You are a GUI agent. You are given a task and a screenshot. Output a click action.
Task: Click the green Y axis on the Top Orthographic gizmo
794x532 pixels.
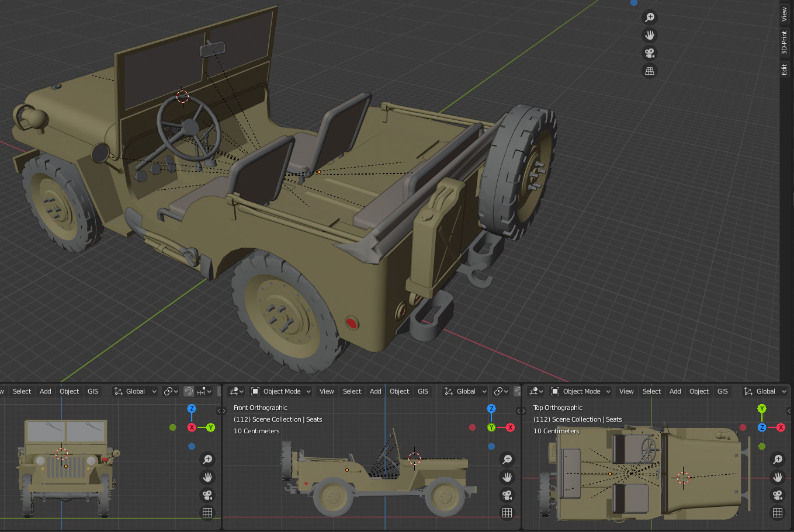762,408
